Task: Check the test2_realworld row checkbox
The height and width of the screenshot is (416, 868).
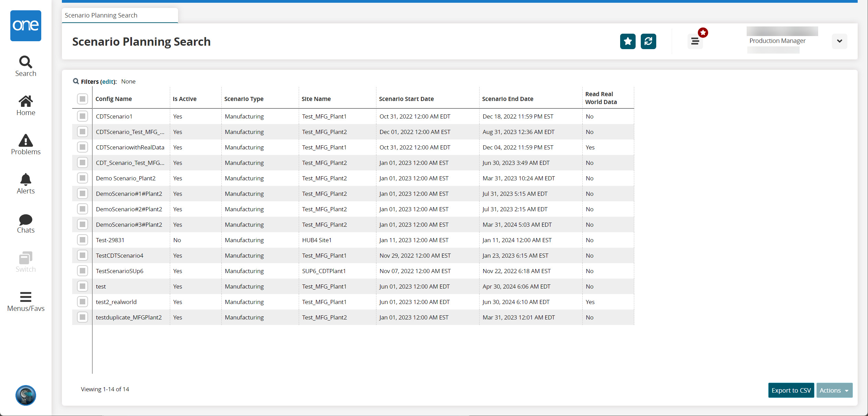Action: pos(83,302)
